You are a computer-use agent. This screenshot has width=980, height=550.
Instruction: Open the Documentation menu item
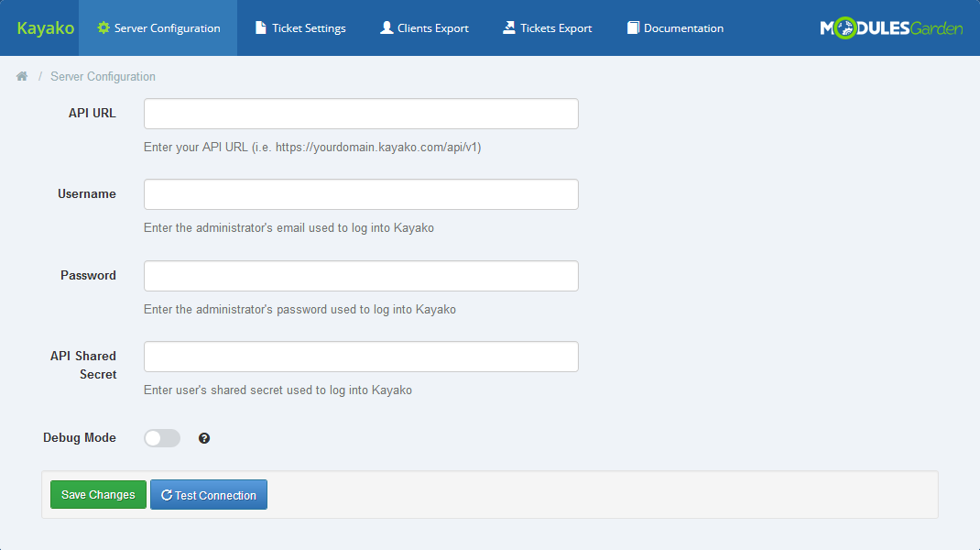[x=675, y=28]
